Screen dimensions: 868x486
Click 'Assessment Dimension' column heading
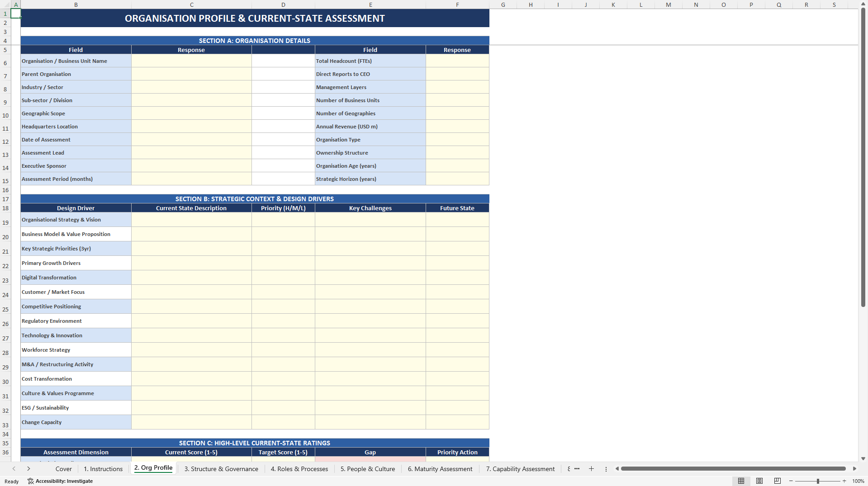(x=76, y=452)
